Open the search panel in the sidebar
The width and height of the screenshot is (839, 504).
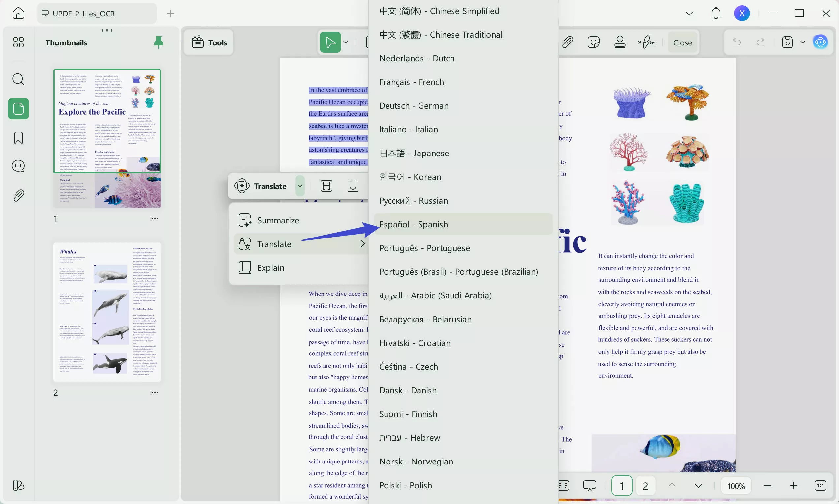click(x=18, y=79)
